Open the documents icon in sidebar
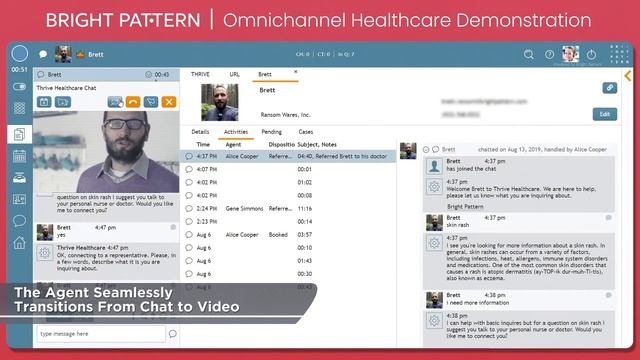 pyautogui.click(x=19, y=134)
